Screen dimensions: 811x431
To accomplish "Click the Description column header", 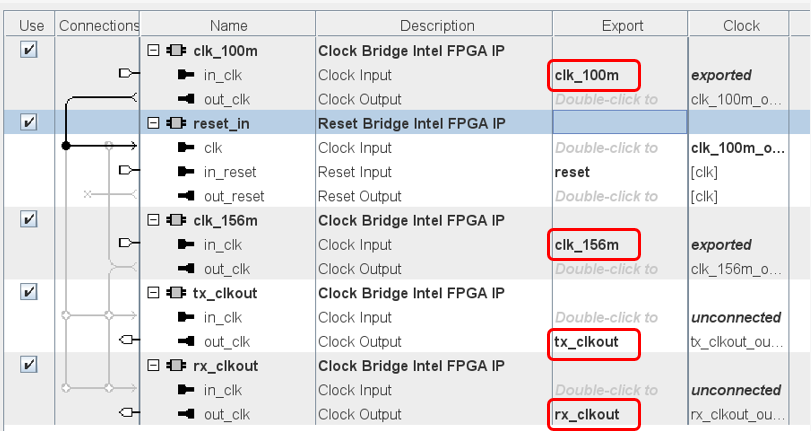I will click(x=437, y=25).
